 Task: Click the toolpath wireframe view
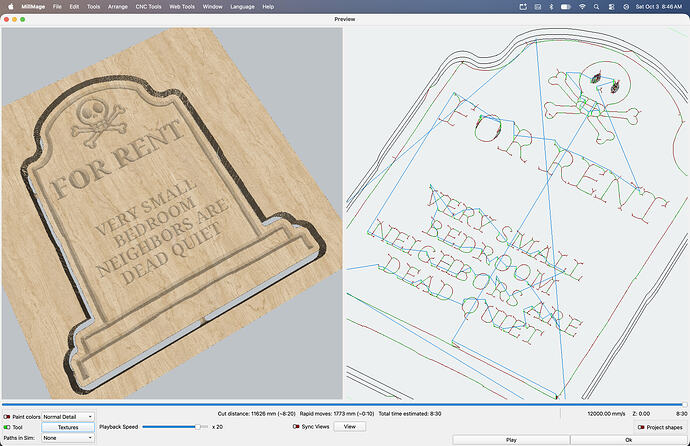pyautogui.click(x=515, y=213)
